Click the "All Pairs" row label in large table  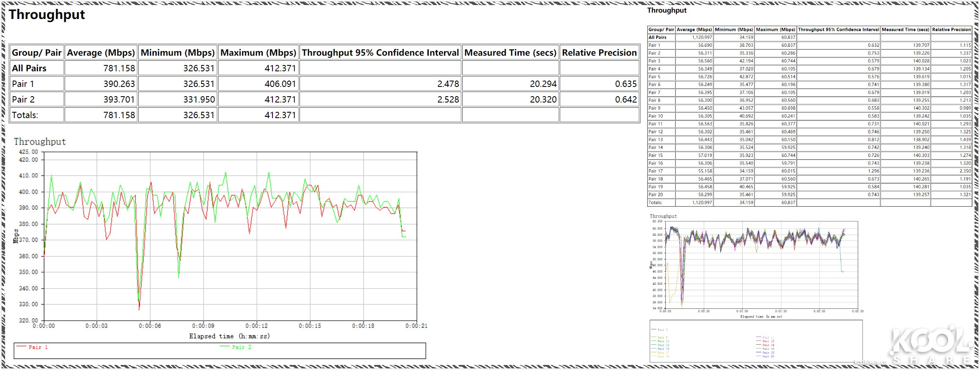tap(29, 68)
